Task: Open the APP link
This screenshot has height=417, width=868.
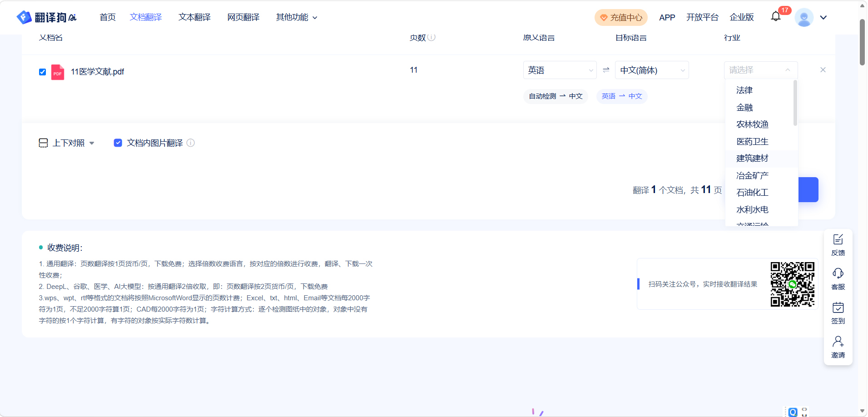Action: (667, 17)
